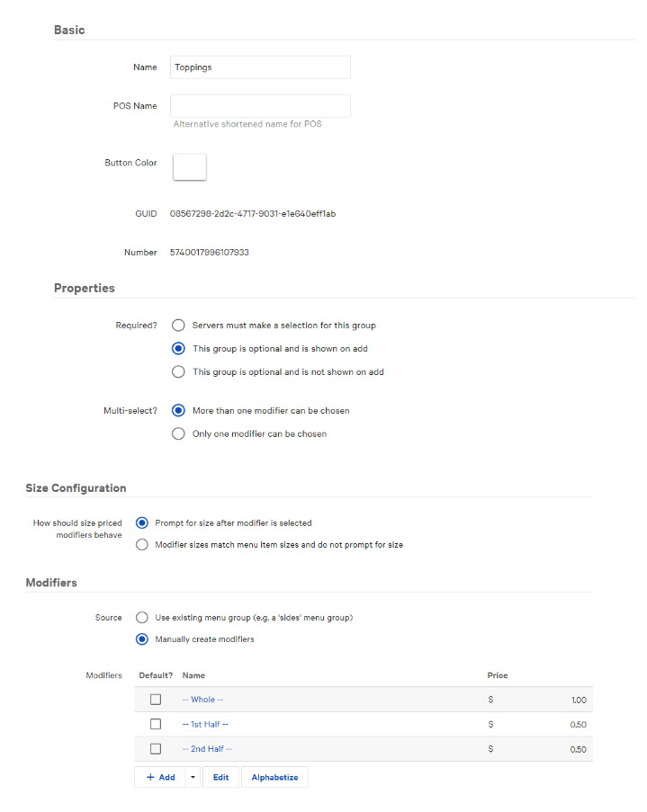Check Default box for 2nd Half modifier
Image resolution: width=647 pixels, height=812 pixels.
(156, 749)
